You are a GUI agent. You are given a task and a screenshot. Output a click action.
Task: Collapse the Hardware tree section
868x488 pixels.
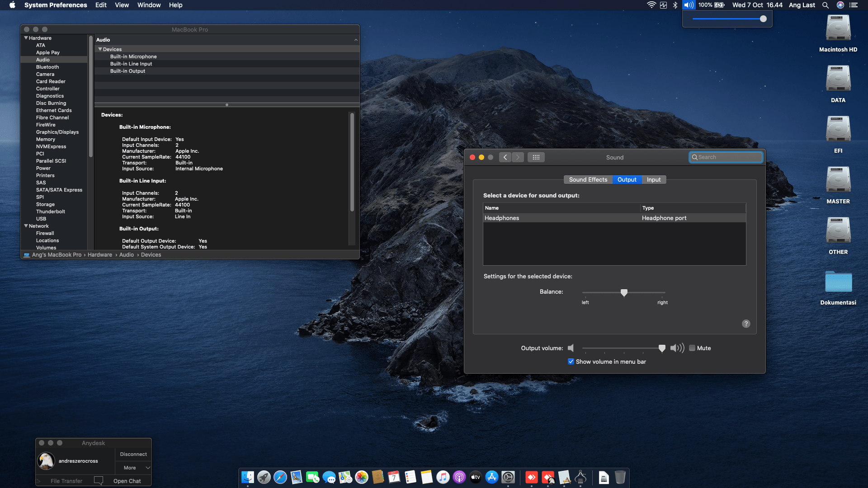click(26, 38)
